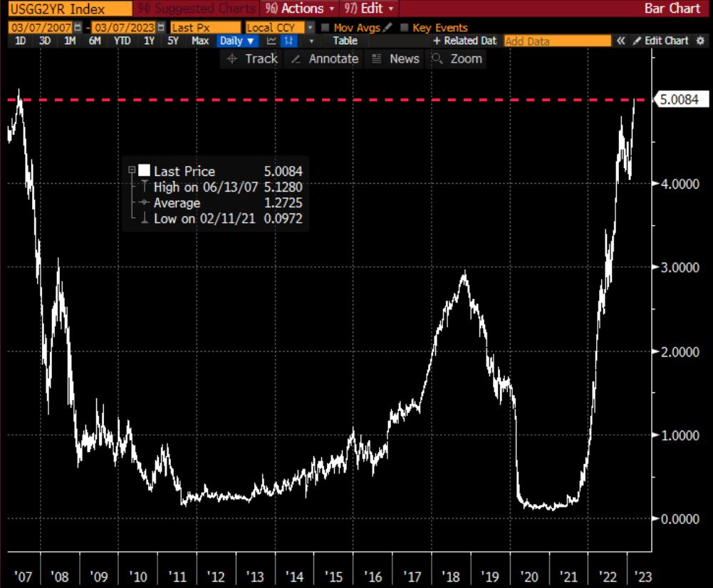Screen dimensions: 713x588
Task: Open the start date calendar picker icon
Action: [x=78, y=27]
